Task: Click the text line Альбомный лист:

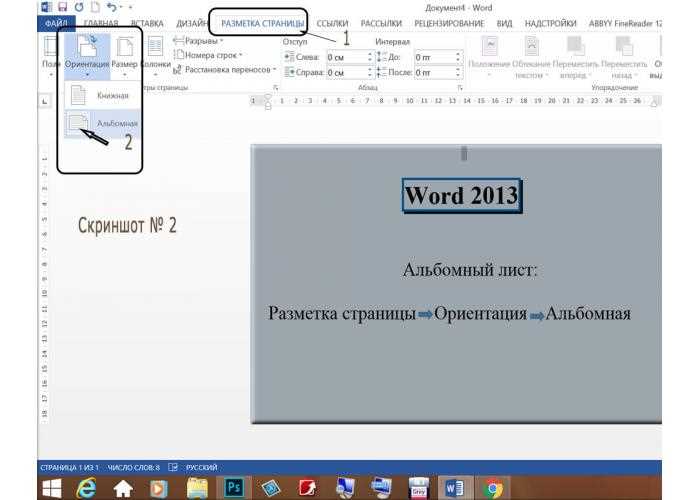Action: pyautogui.click(x=470, y=270)
